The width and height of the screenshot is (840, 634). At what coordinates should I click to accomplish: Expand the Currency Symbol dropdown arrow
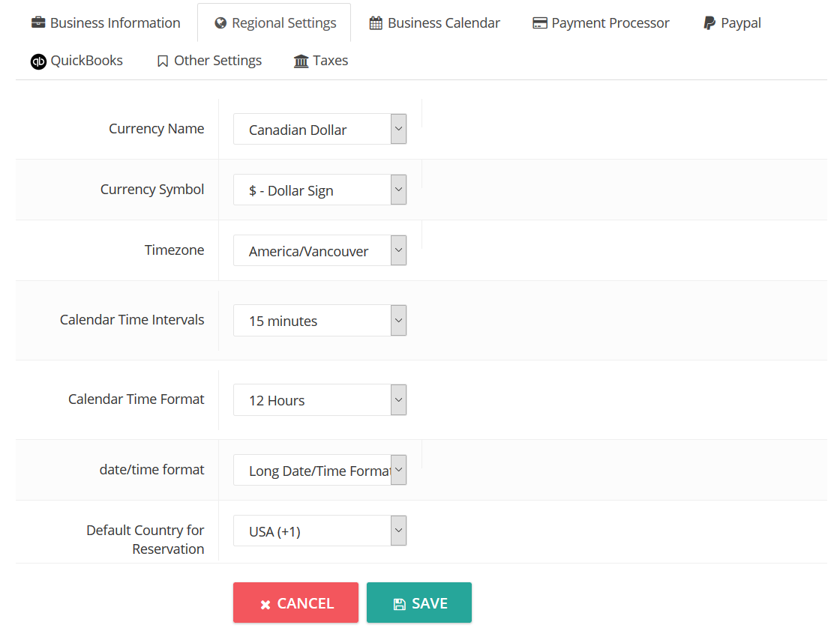(x=398, y=190)
